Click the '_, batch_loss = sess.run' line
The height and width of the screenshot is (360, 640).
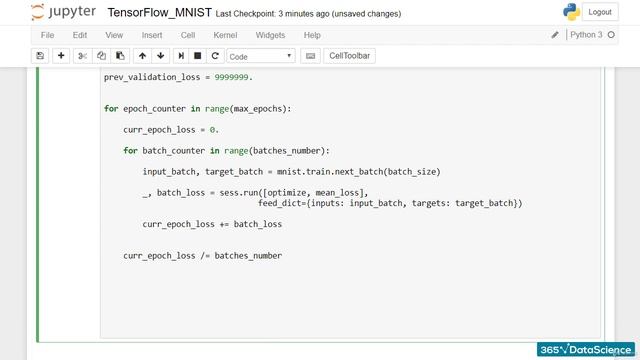[x=255, y=193]
